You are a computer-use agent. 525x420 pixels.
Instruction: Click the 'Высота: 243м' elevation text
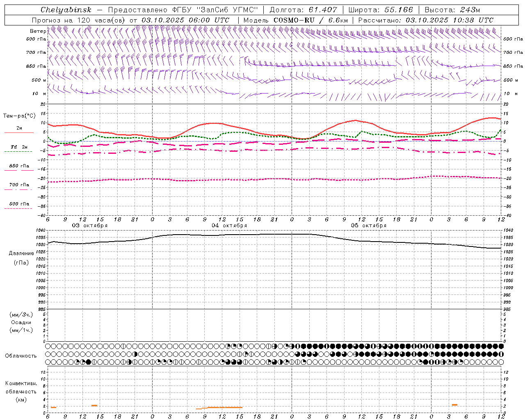452,10
